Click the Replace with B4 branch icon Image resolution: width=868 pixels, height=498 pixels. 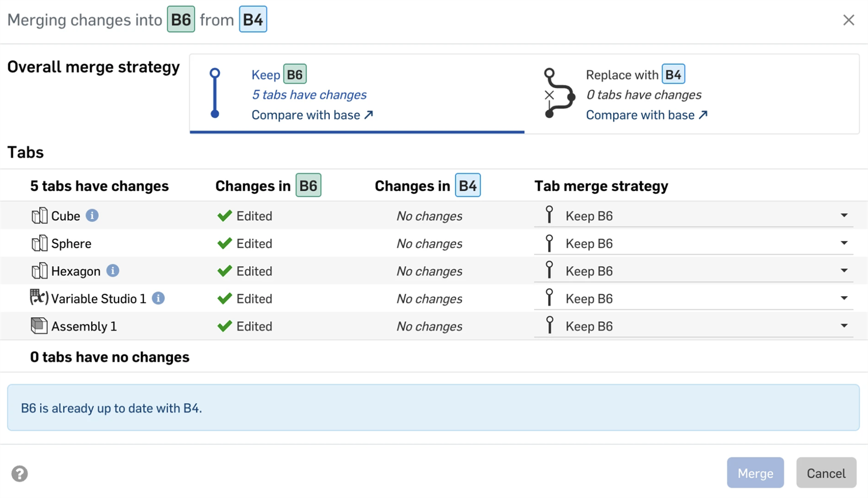pyautogui.click(x=559, y=93)
